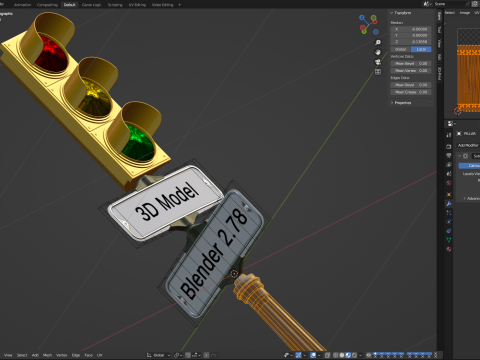The image size is (480, 360).
Task: Open Physics properties tab icon
Action: tap(449, 222)
